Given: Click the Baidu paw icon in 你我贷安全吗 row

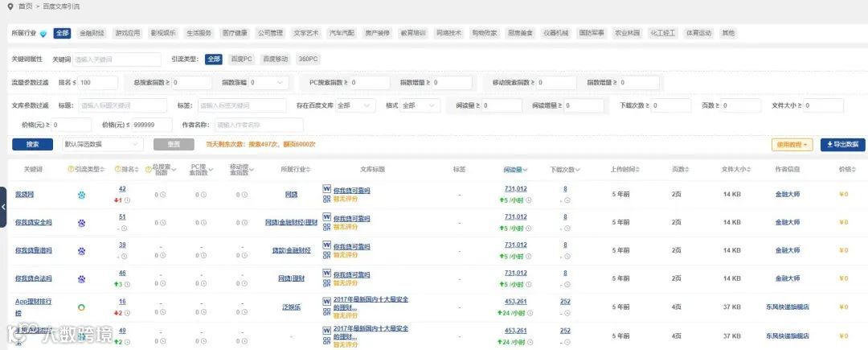Looking at the screenshot, I should 81,223.
